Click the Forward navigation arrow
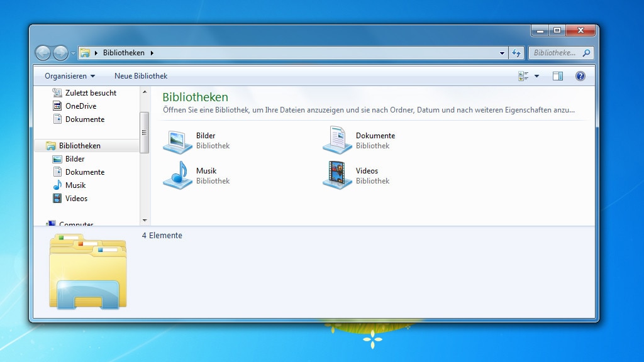 (60, 53)
